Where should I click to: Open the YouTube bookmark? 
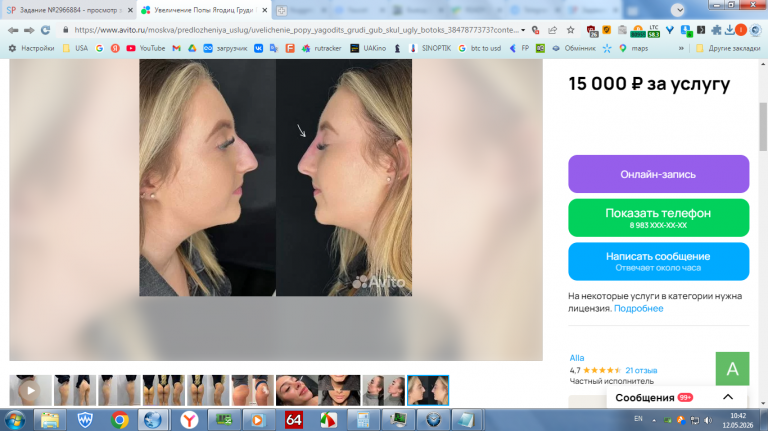click(x=146, y=48)
